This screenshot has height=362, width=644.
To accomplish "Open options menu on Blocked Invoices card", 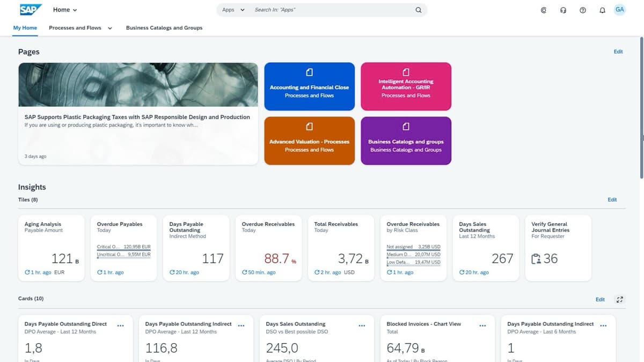I will [482, 325].
